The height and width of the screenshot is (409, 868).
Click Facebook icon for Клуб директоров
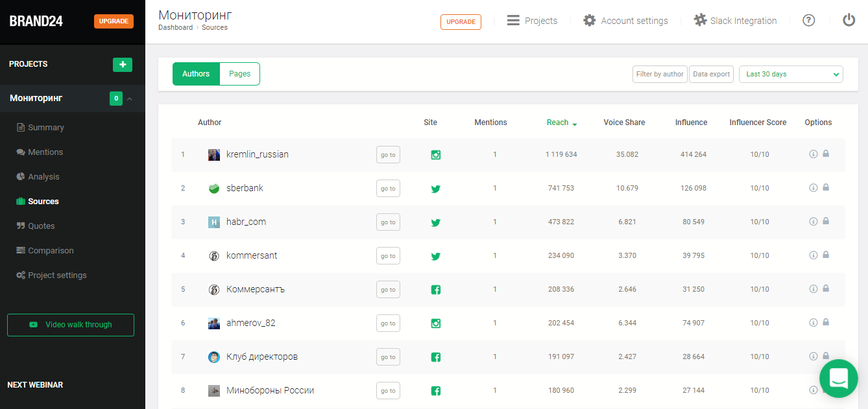point(436,357)
